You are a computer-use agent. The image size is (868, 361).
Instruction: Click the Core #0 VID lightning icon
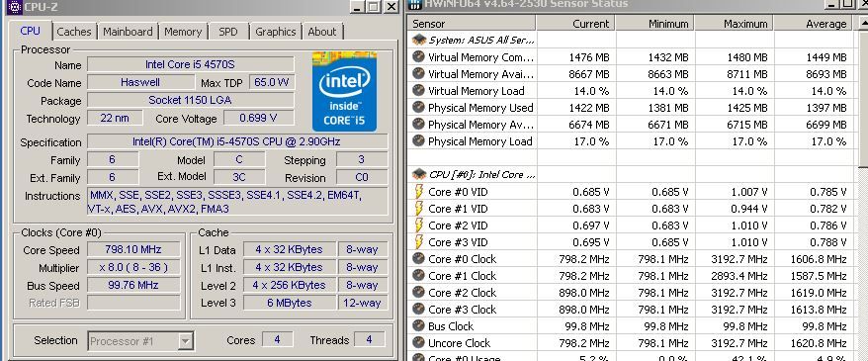click(x=418, y=192)
